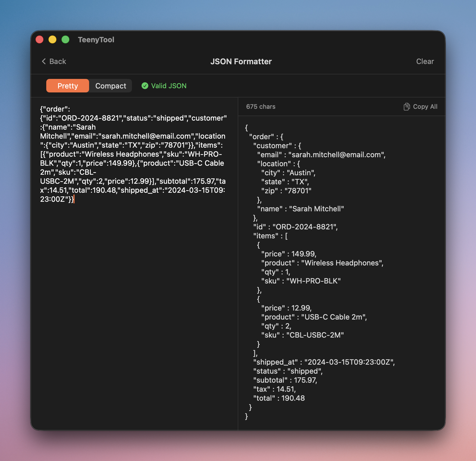Click the green Valid JSON checkmark icon
Screen dimensions: 476x461
coord(145,86)
